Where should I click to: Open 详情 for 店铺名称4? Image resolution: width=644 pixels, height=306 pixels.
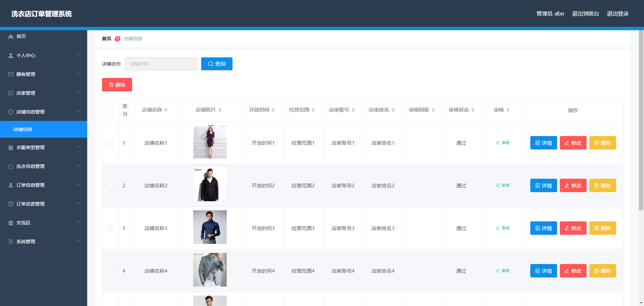tap(543, 271)
